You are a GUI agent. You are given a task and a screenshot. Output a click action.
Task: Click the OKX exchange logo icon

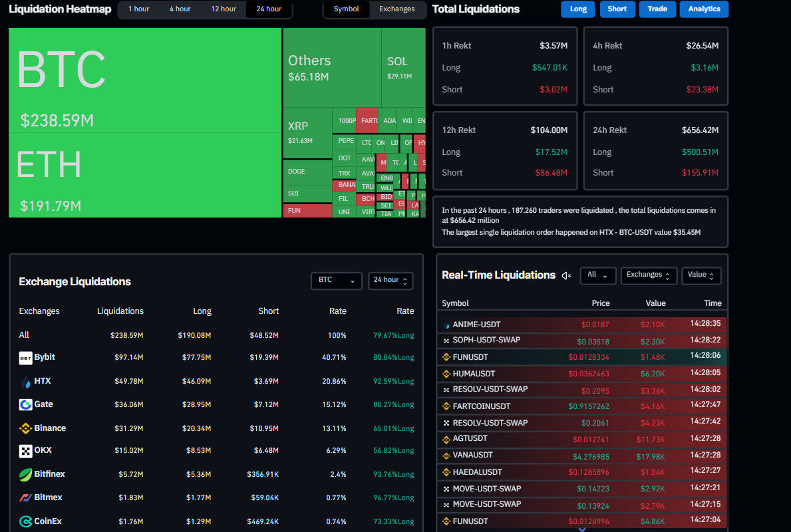26,451
